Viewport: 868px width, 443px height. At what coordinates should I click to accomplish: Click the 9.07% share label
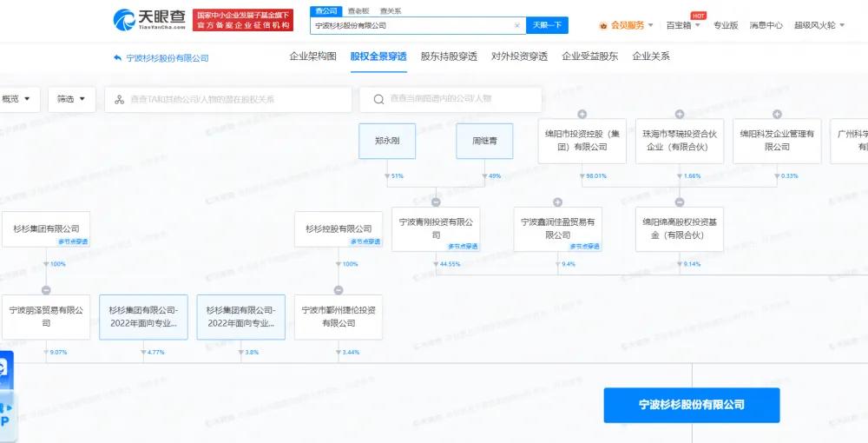(58, 352)
